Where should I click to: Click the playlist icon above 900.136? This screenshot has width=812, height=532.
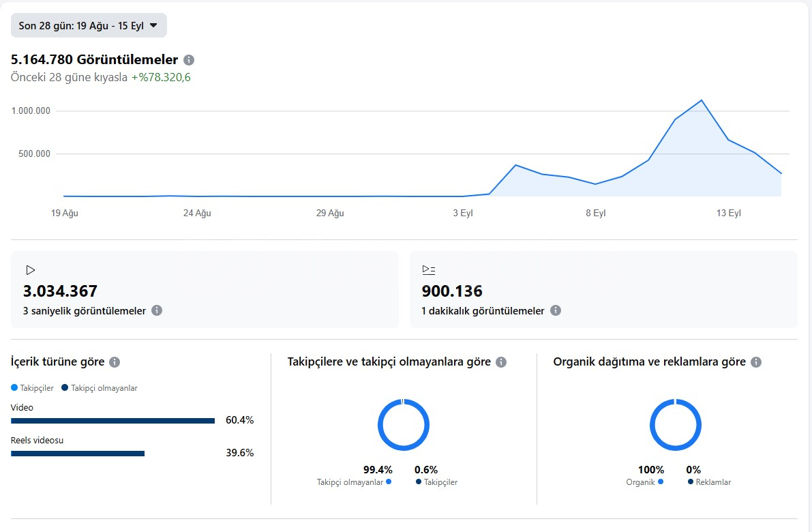click(x=429, y=270)
